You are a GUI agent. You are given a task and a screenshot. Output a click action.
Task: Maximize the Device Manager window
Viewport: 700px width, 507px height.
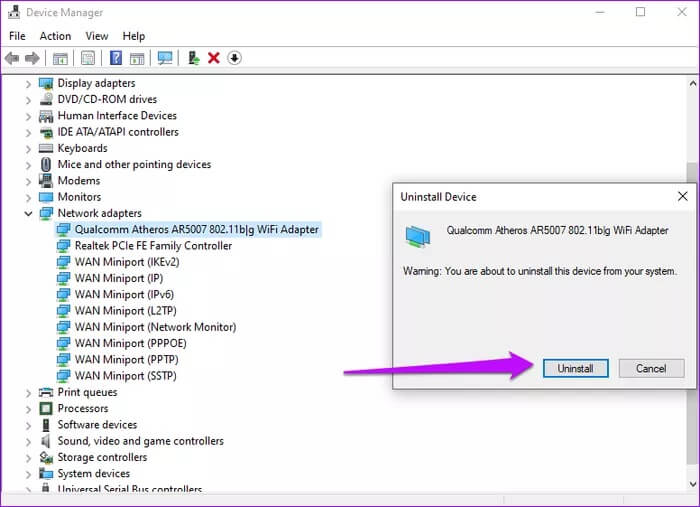pos(641,12)
